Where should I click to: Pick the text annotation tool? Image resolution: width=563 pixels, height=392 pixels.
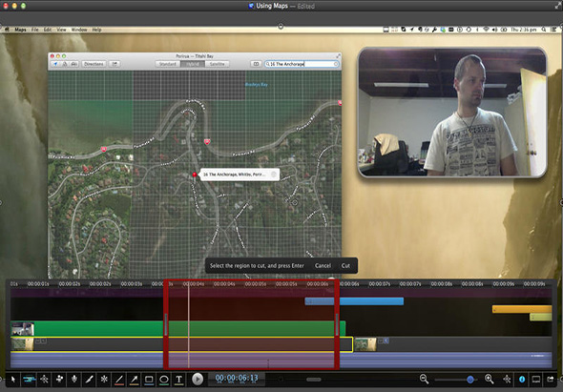tap(178, 380)
